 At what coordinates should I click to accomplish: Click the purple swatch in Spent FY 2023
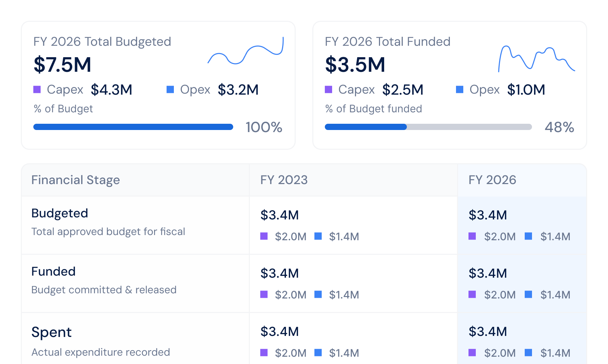[264, 353]
